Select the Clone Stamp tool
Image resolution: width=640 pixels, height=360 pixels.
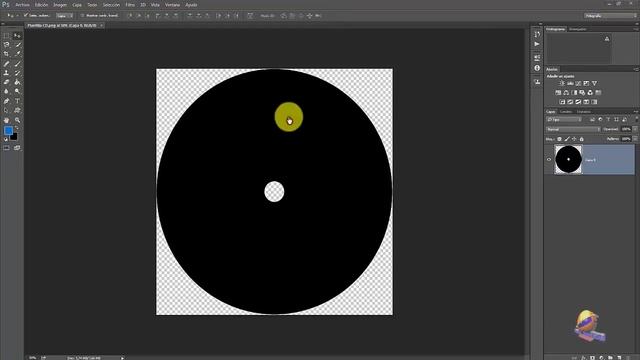(6, 73)
